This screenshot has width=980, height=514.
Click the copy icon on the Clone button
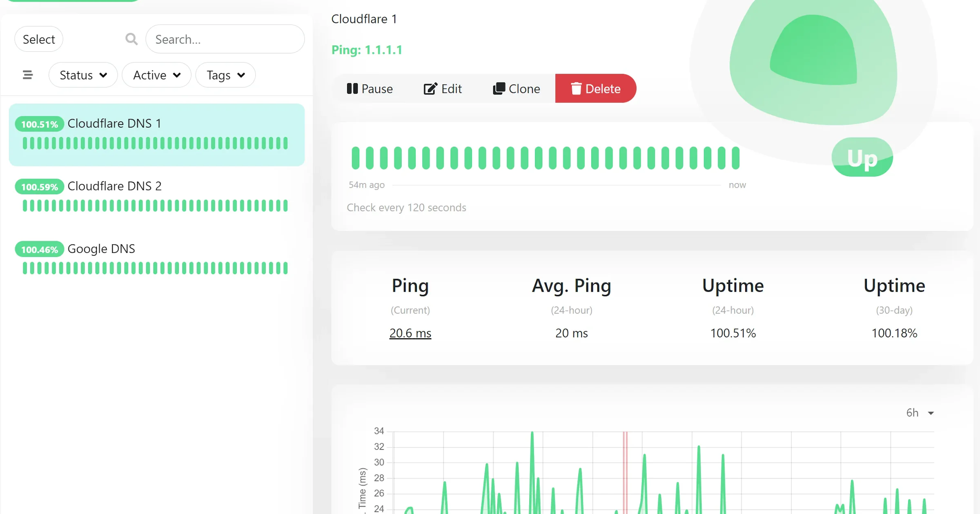pyautogui.click(x=499, y=89)
